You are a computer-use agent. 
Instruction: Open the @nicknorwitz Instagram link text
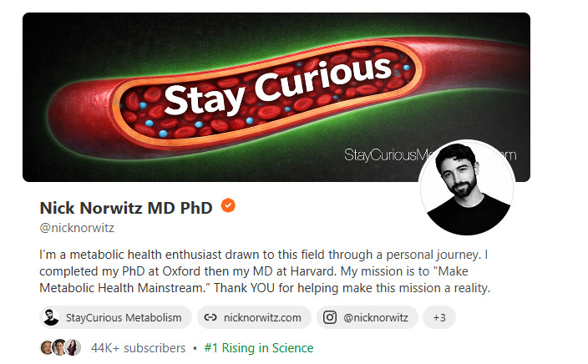[376, 318]
